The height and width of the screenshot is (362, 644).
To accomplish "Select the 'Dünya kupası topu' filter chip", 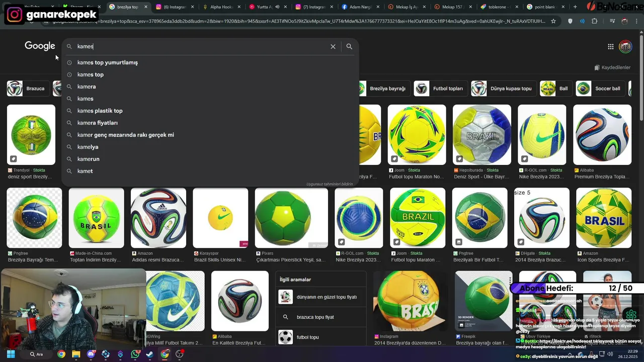I will point(503,88).
